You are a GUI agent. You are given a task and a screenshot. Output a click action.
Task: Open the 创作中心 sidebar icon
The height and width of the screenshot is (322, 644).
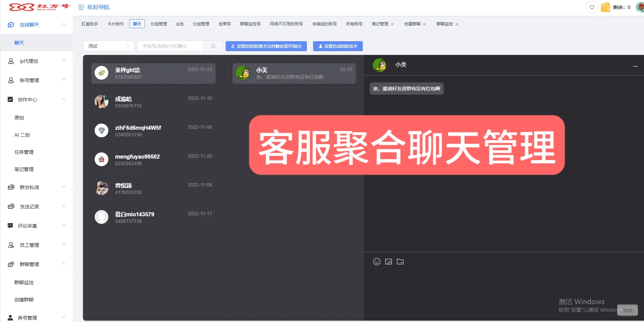[10, 99]
